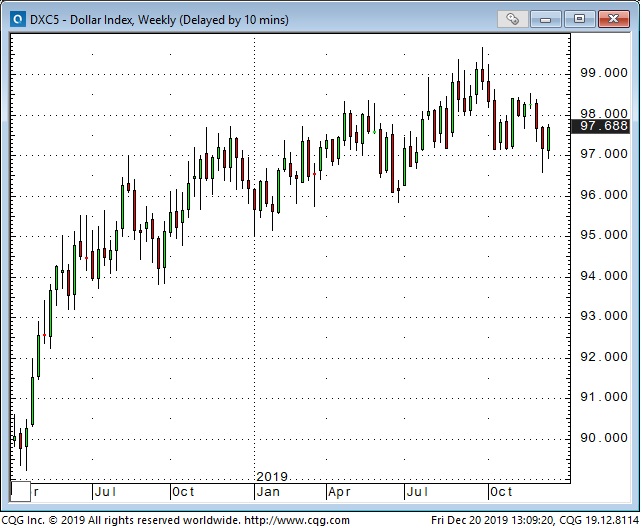Click the 94.000 price axis label
The height and width of the screenshot is (528, 642).
(x=604, y=276)
